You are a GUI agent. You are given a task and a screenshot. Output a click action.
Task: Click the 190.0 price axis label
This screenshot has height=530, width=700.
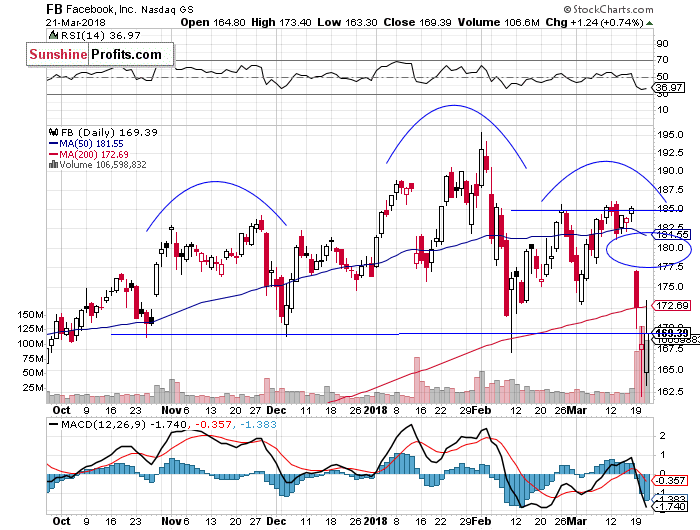click(x=670, y=171)
